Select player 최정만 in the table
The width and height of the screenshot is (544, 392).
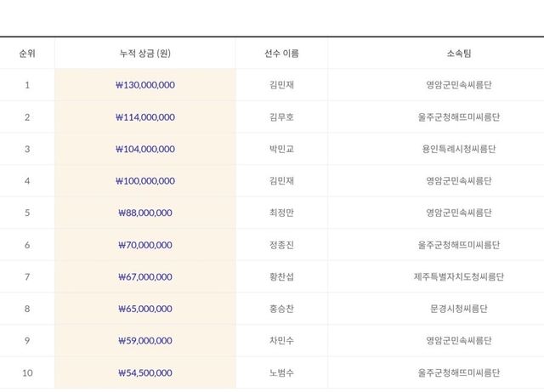pos(282,213)
